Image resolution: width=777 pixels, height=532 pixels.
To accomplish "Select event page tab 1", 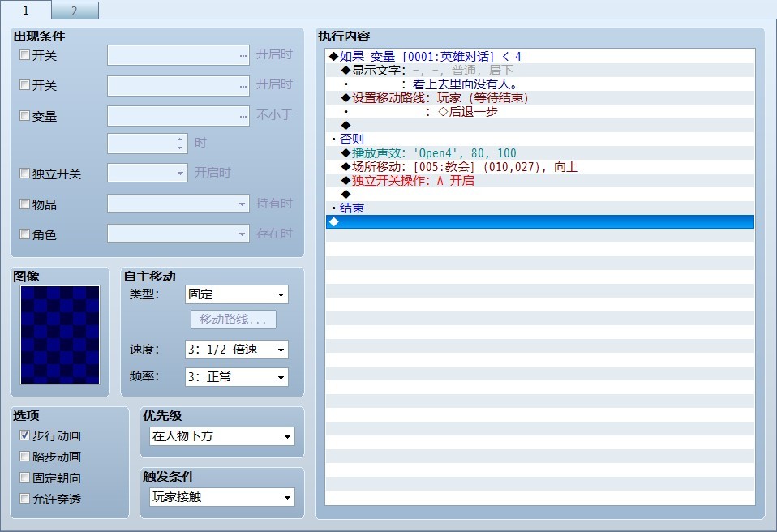I will 26,10.
